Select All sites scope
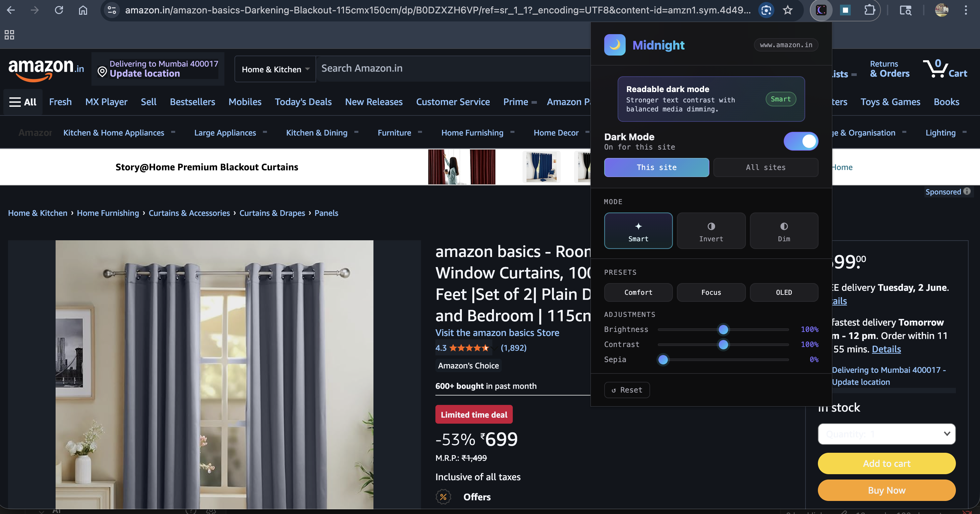 (x=765, y=167)
